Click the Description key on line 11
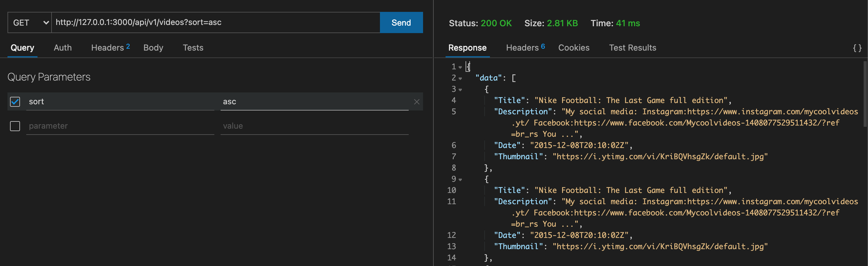868x266 pixels. [523, 202]
